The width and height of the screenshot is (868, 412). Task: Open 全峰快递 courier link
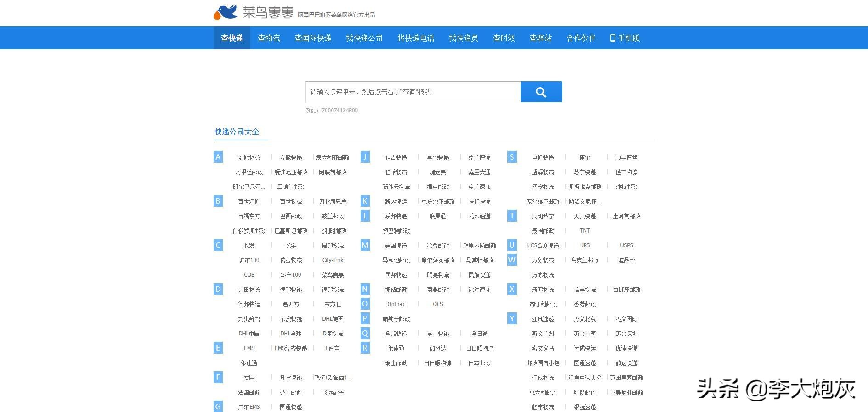[396, 334]
